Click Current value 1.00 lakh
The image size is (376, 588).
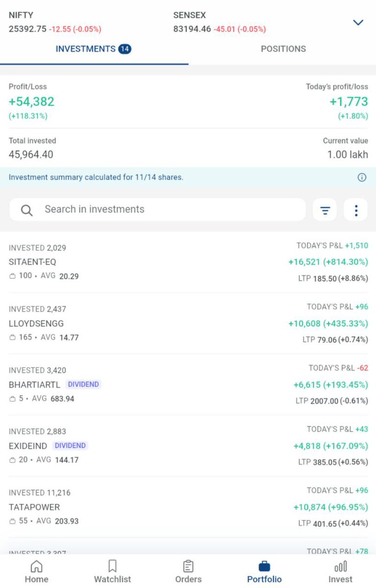(x=348, y=155)
